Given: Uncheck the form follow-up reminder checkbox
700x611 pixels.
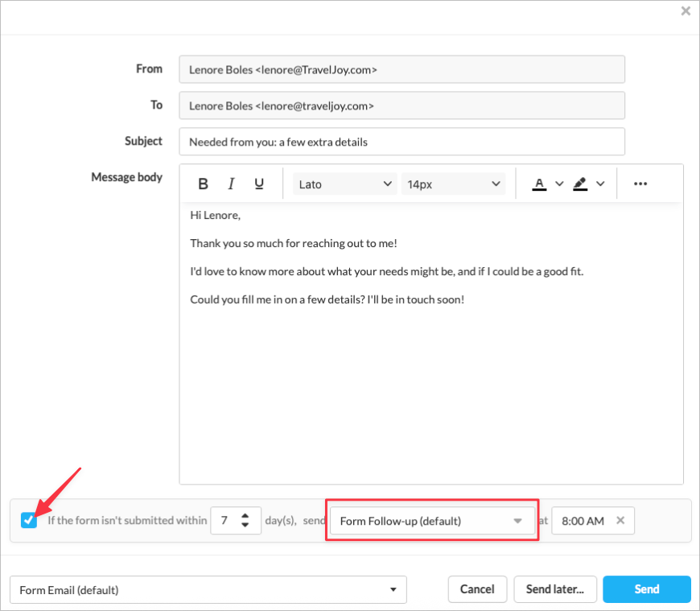Looking at the screenshot, I should coord(29,521).
